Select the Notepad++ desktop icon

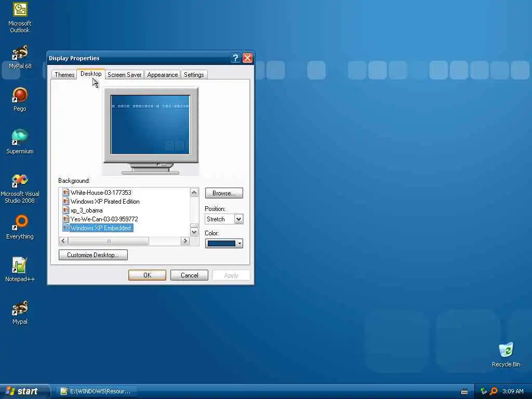pyautogui.click(x=20, y=270)
